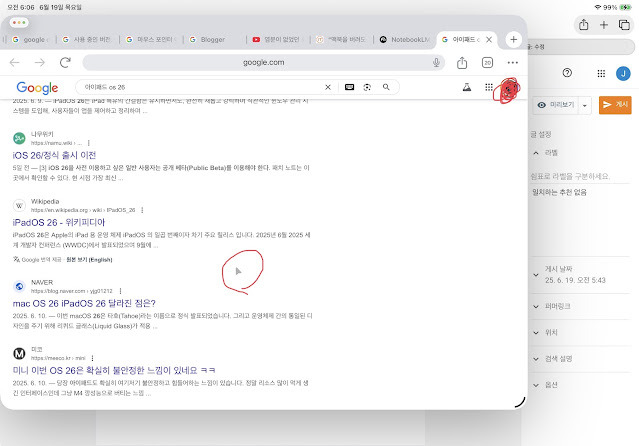Open the on-screen keyboard input tool icon
The image size is (639, 446).
click(x=349, y=87)
